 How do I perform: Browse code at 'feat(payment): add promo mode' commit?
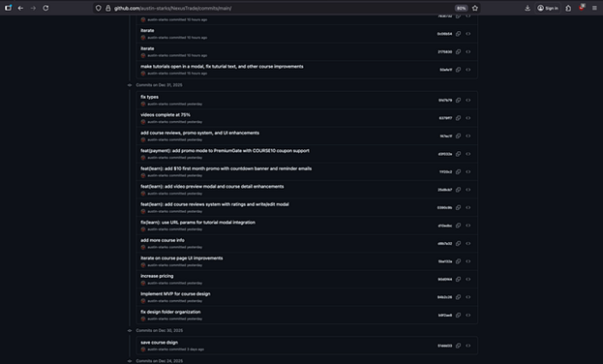[x=468, y=154]
